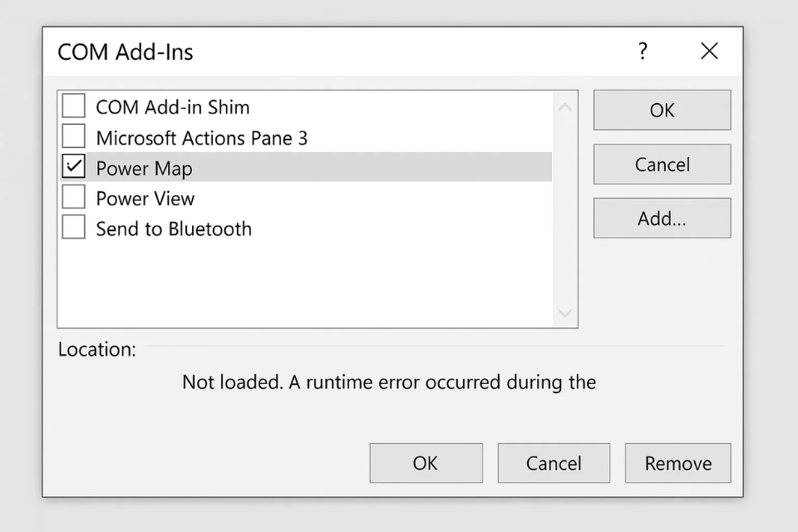This screenshot has width=798, height=532.
Task: Remove the selected add-in
Action: pos(677,463)
